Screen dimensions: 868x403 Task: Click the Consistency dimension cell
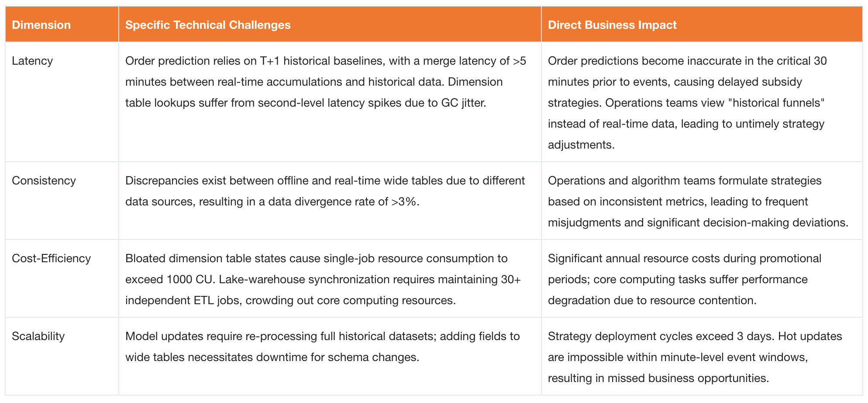(x=44, y=181)
